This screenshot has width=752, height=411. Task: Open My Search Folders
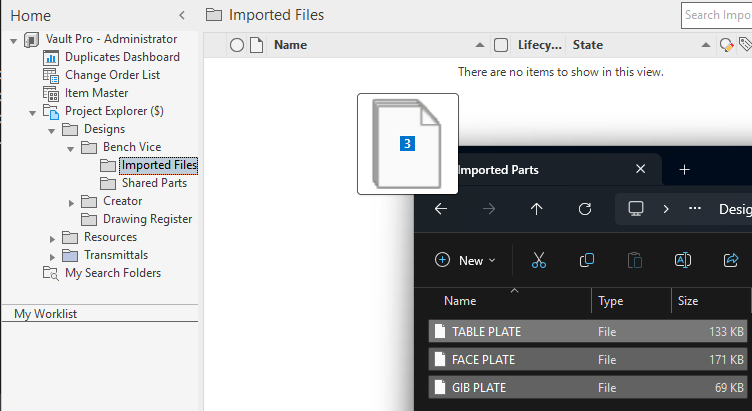coord(113,273)
